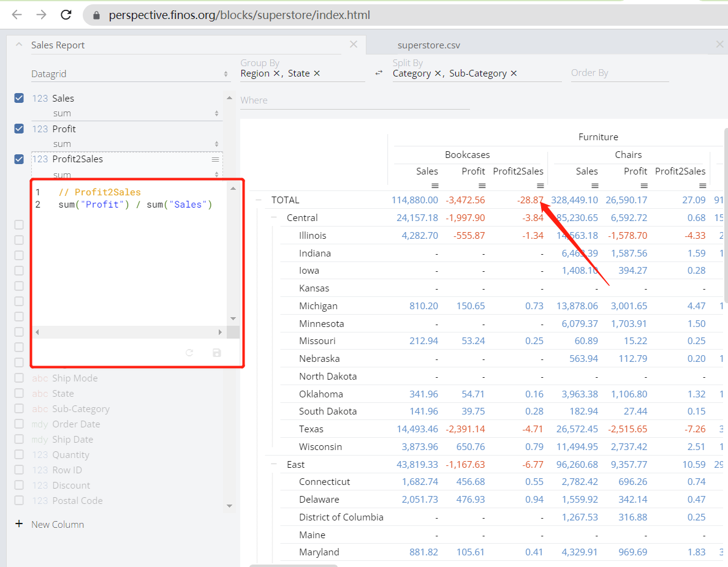Viewport: 728px width, 567px height.
Task: Select the District of Columbia row
Action: click(341, 517)
